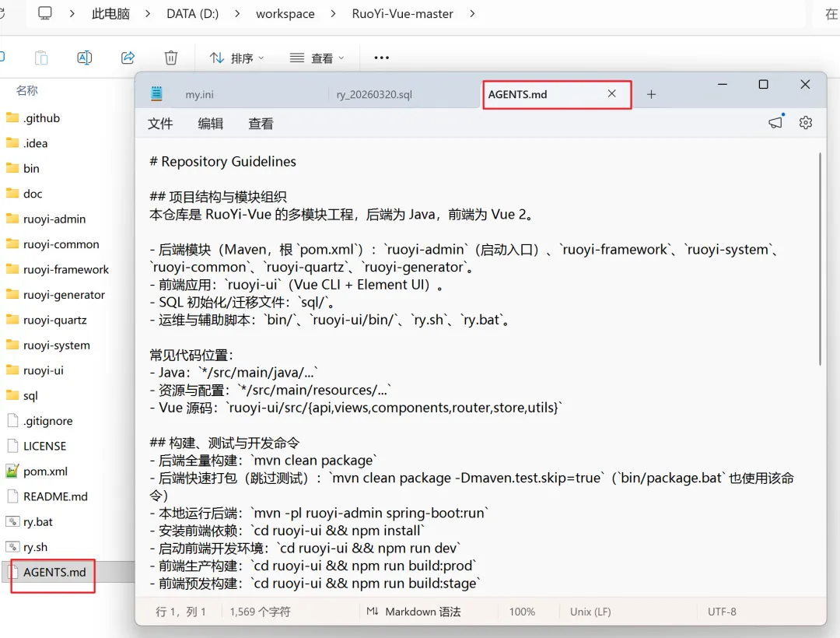Switch to the ry_20260320.sql tab

tap(374, 94)
